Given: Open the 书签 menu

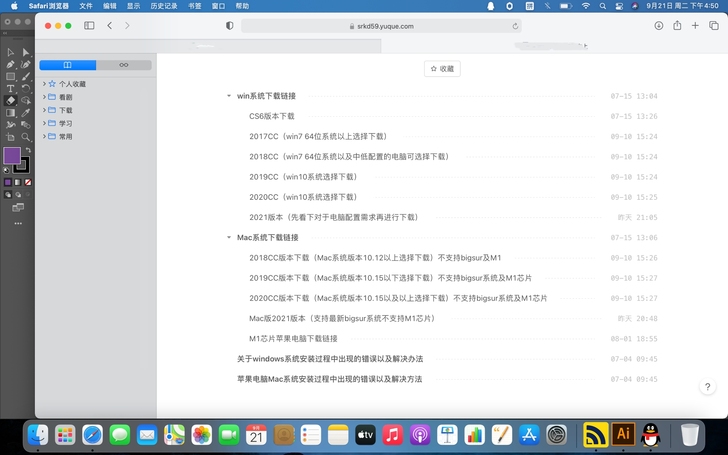Looking at the screenshot, I should click(195, 6).
